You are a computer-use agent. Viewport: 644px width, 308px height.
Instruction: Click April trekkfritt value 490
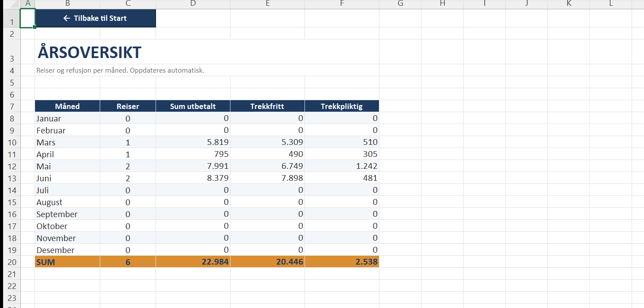(x=267, y=154)
